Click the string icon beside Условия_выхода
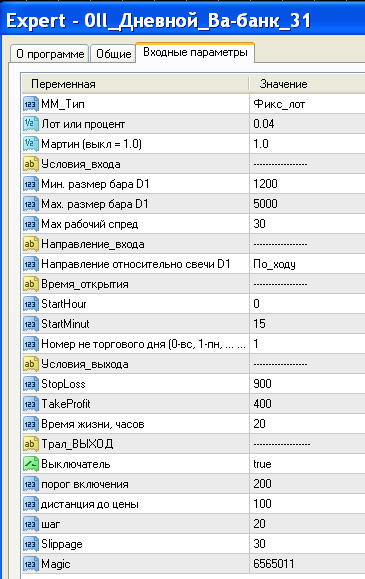Image resolution: width=365 pixels, height=579 pixels. click(x=31, y=364)
